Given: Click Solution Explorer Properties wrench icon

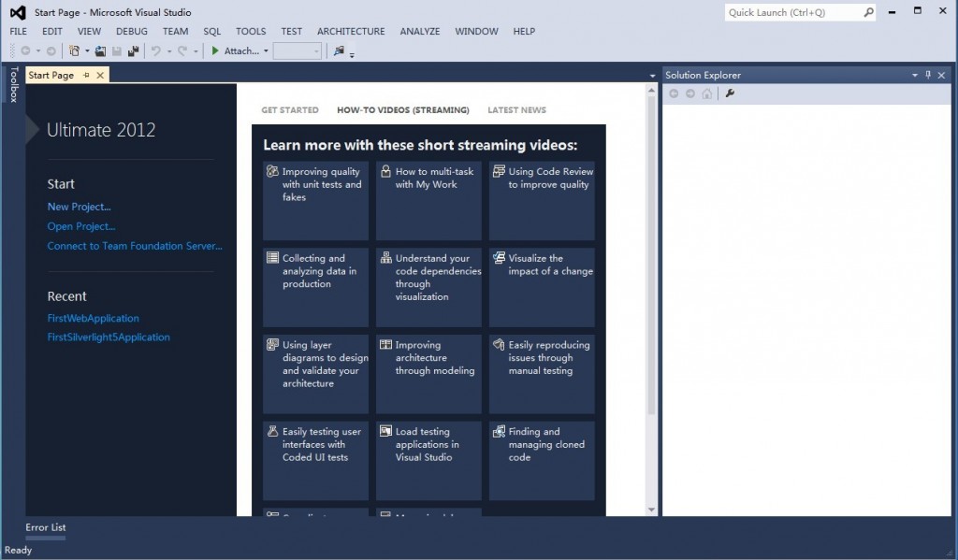Looking at the screenshot, I should [730, 93].
